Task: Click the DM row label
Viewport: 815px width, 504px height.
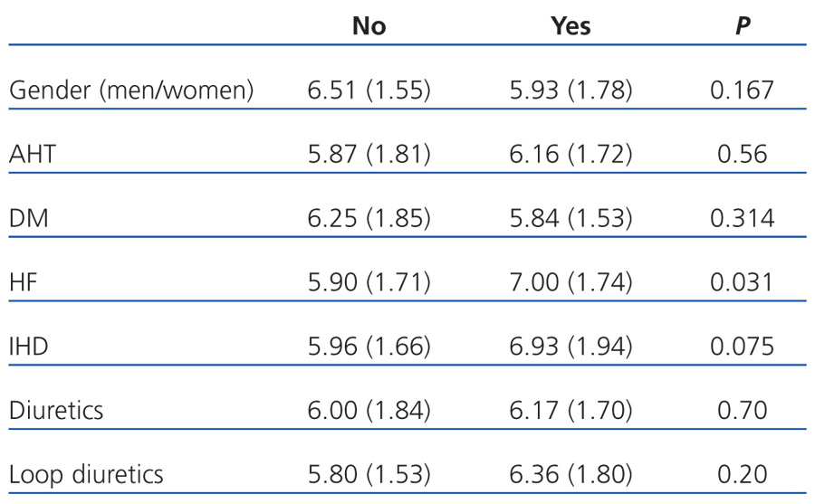Action: (x=27, y=219)
